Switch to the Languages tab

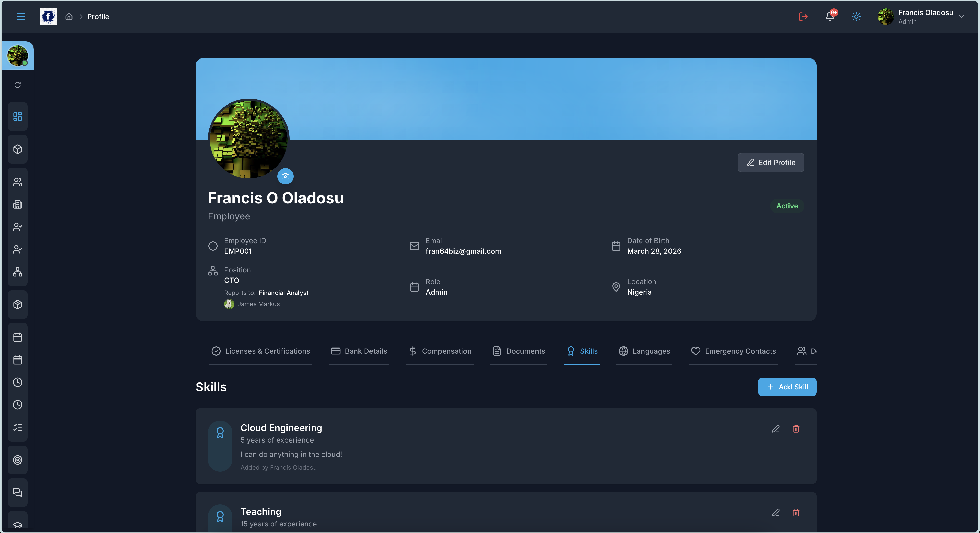click(644, 351)
